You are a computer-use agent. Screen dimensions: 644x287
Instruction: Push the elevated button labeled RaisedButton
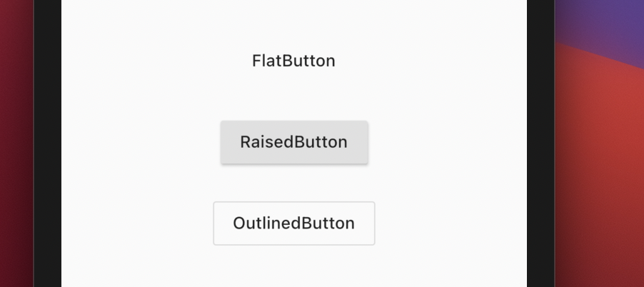click(x=293, y=142)
